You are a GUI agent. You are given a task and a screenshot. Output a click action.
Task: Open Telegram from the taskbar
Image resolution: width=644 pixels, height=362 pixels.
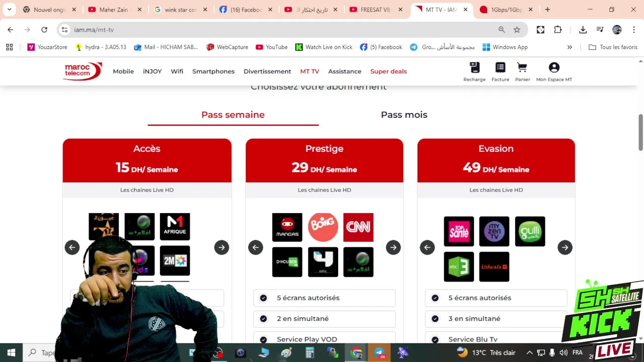379,352
